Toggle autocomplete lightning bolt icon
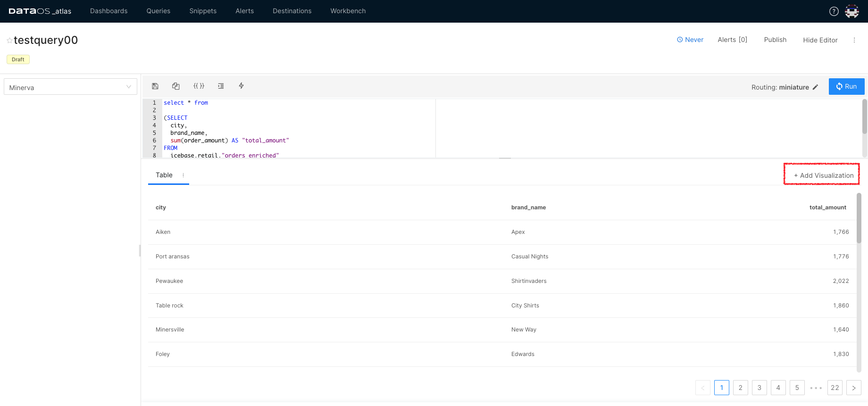868x406 pixels. (241, 86)
